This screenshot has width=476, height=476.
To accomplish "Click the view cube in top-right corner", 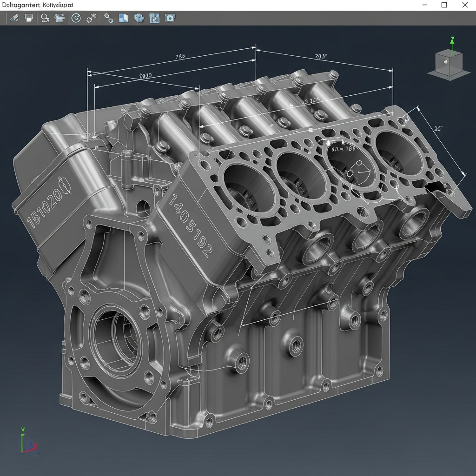I will (x=450, y=64).
